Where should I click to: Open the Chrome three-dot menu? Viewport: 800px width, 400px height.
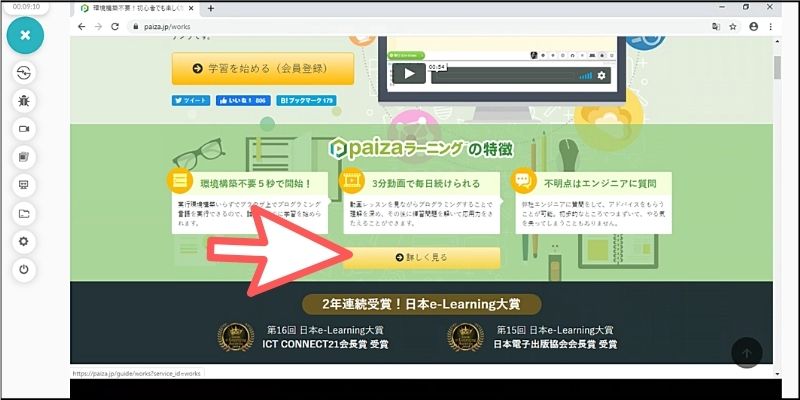tap(770, 27)
